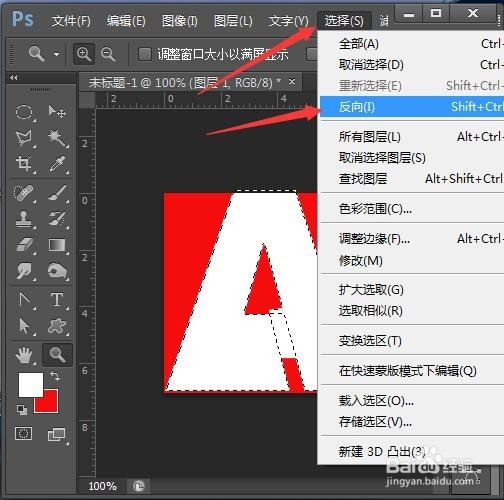Open the 图像(I) menu

pos(180,21)
